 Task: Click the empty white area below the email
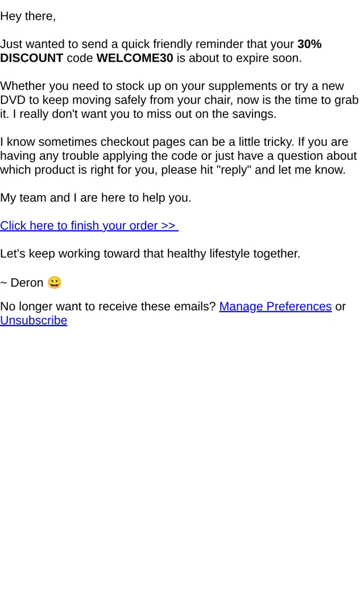(182, 453)
